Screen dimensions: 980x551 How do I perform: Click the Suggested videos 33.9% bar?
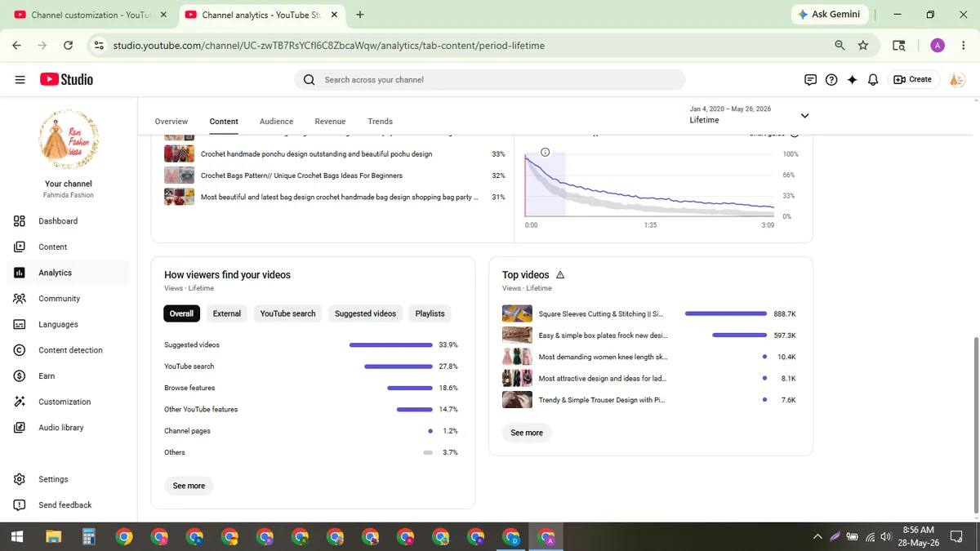tap(390, 345)
